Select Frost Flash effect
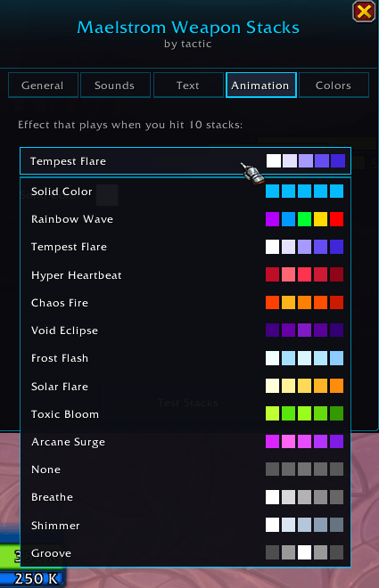The image size is (379, 588). pos(185,358)
